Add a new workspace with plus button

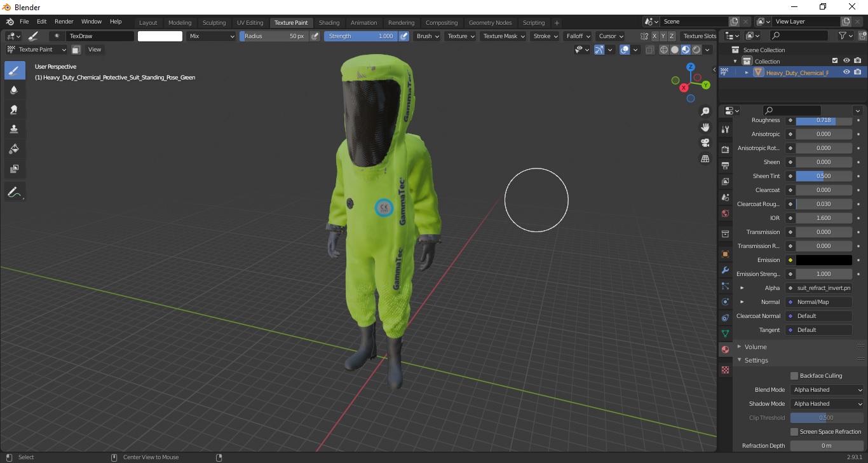(x=557, y=23)
